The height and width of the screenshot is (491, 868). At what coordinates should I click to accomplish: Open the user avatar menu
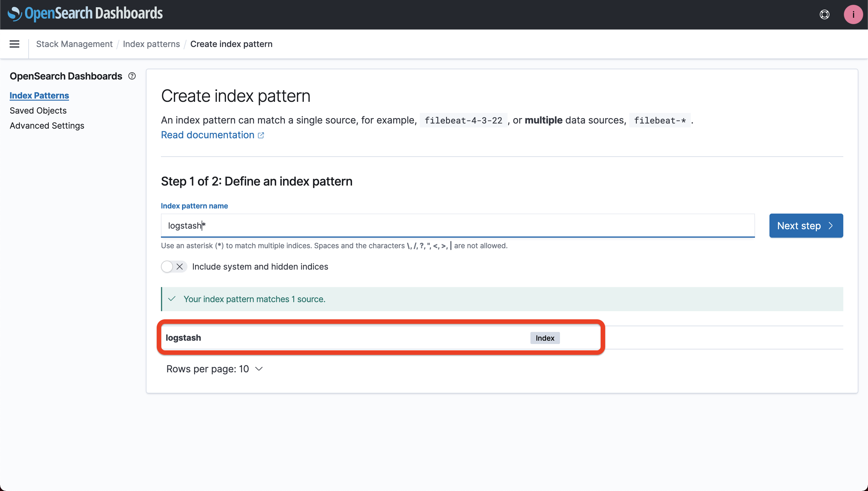click(853, 14)
